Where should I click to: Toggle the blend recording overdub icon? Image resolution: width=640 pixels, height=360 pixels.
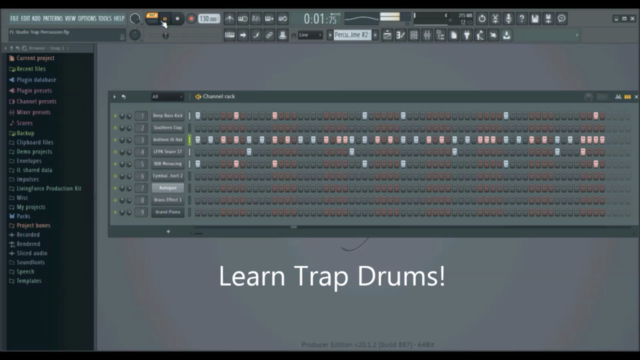coord(269,18)
